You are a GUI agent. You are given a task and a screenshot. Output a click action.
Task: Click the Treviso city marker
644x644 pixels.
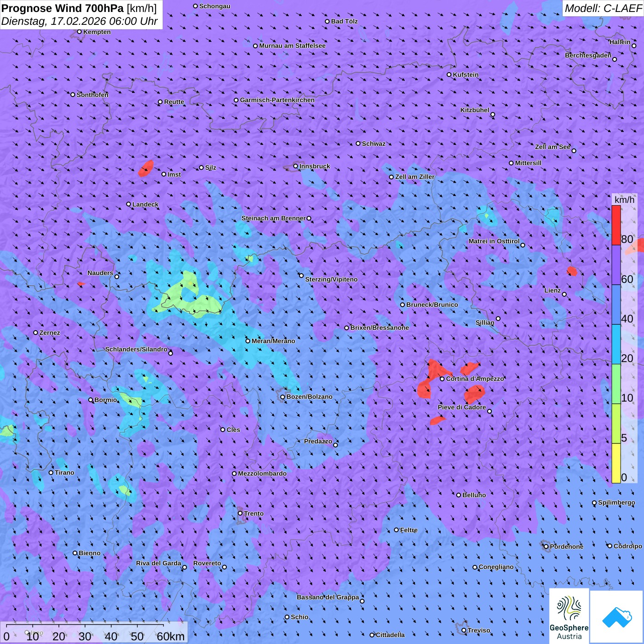point(464,631)
